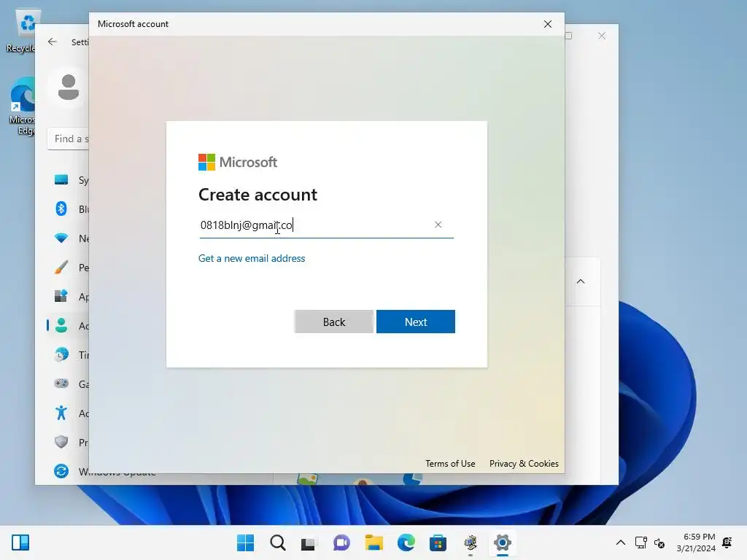
Task: Open taskbar Search
Action: [x=278, y=542]
